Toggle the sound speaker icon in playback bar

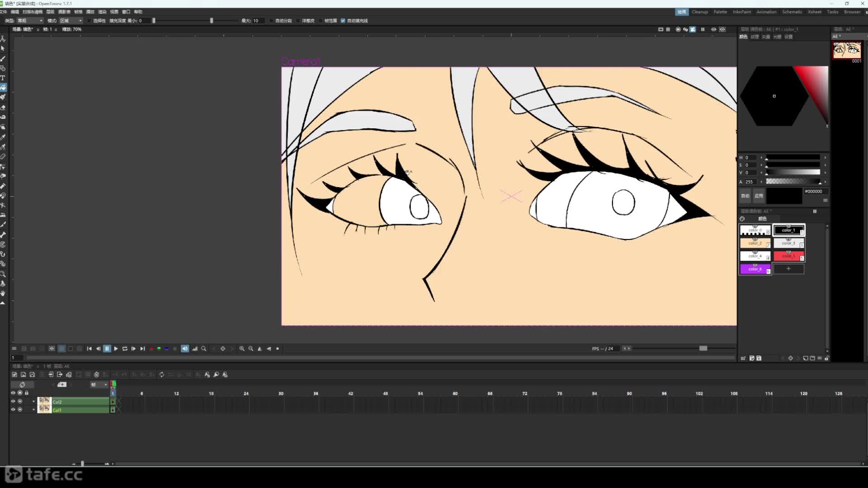click(185, 348)
